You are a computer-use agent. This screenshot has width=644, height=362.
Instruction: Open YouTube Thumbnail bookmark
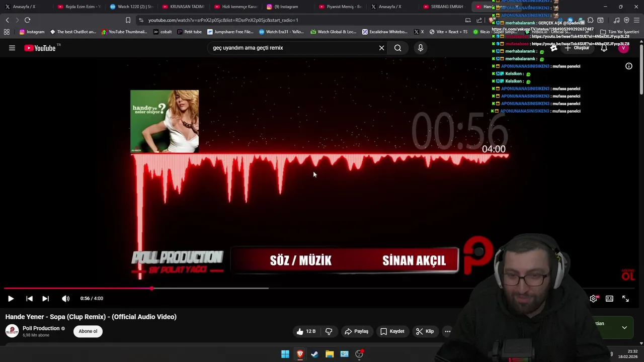pyautogui.click(x=124, y=32)
